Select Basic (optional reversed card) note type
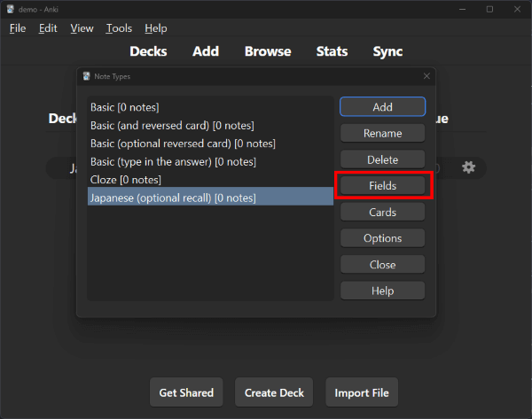Viewport: 532px width, 419px height. pyautogui.click(x=210, y=144)
